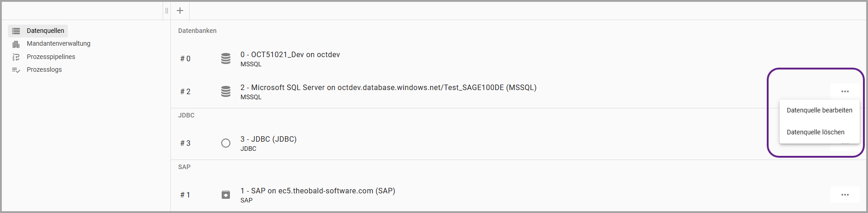Click the Prozesspipelines pipeline icon
Screen dimensions: 868x213
(16, 57)
